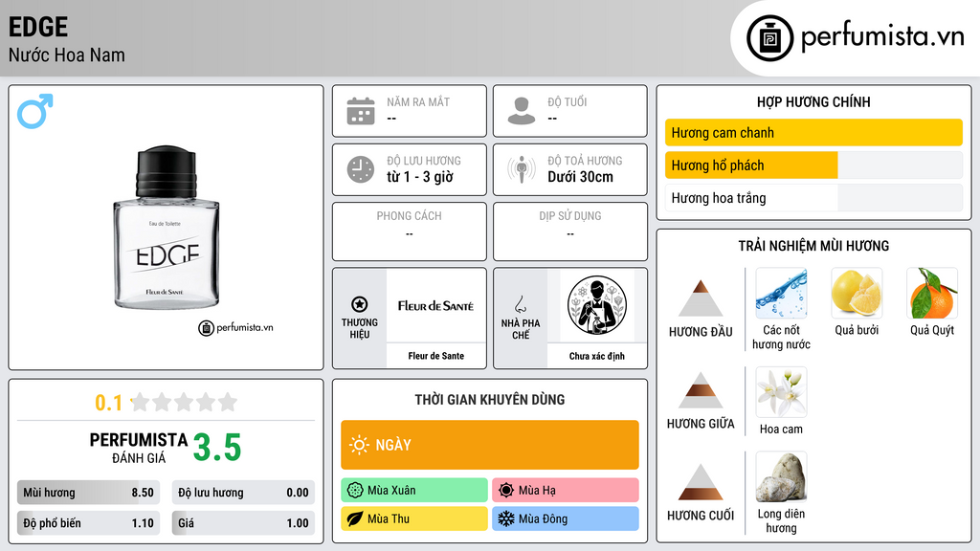Click the Chưa xác định perfumer label

(x=597, y=356)
